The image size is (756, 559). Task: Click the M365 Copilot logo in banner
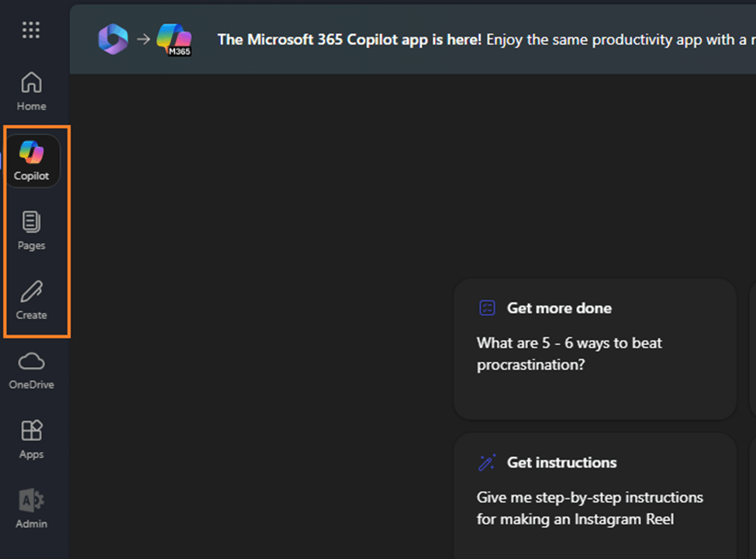tap(174, 39)
